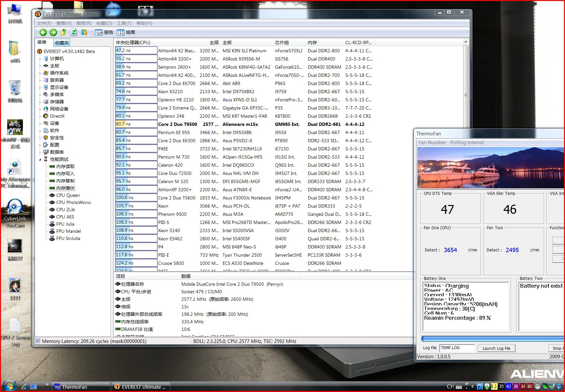Open the 报告(R) menu

click(84, 23)
